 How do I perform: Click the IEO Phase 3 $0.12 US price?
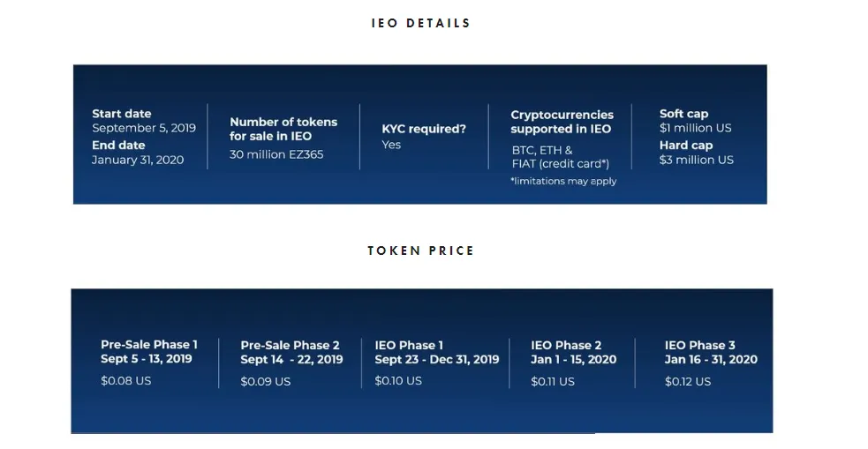coord(688,382)
